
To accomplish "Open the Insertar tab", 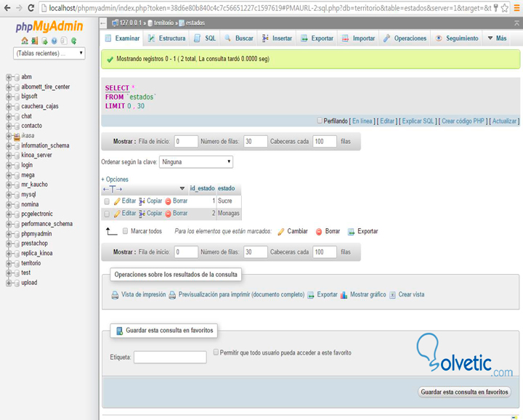I will click(277, 39).
